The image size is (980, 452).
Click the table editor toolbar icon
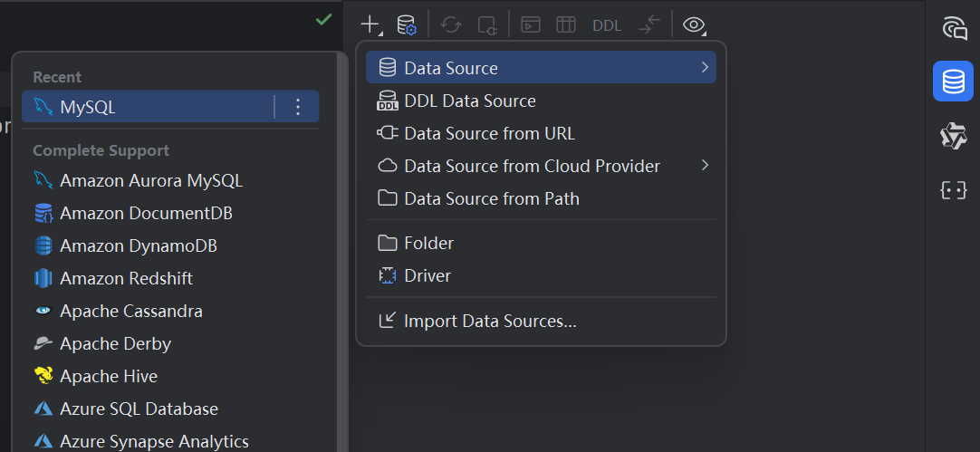point(565,25)
